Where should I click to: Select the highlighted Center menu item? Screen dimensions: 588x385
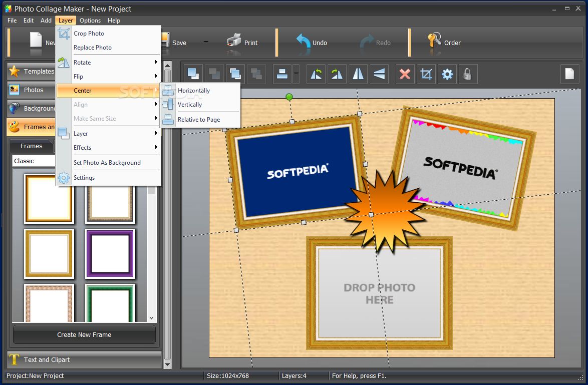(108, 90)
